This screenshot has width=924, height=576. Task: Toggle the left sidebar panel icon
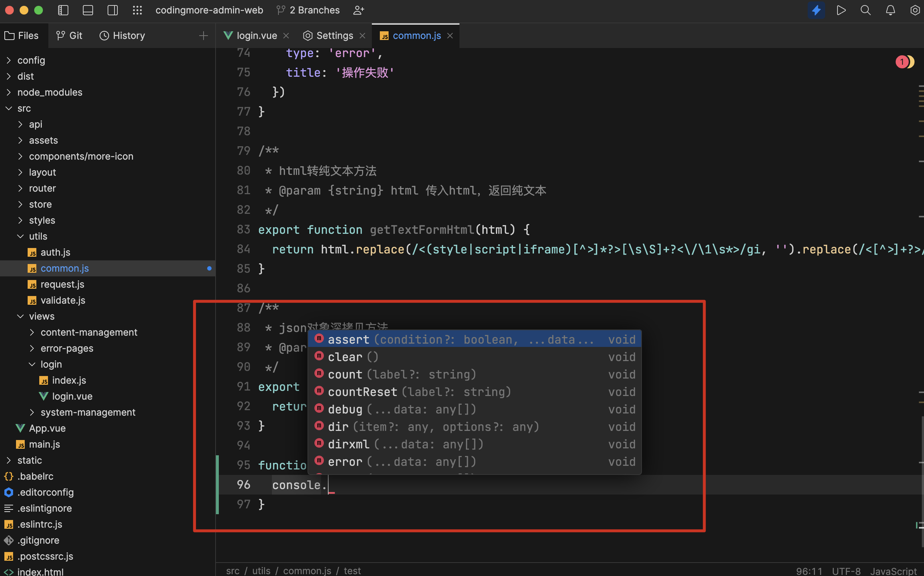click(63, 10)
